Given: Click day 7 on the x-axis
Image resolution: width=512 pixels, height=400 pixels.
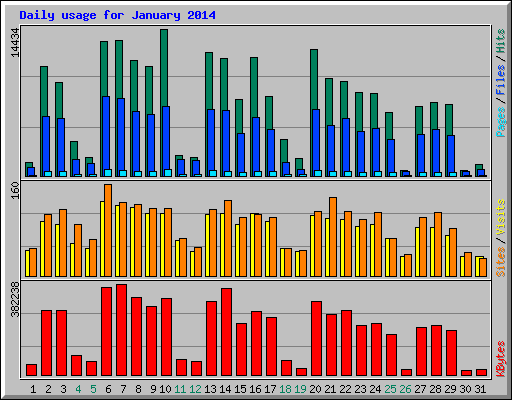Looking at the screenshot, I should (x=123, y=389).
